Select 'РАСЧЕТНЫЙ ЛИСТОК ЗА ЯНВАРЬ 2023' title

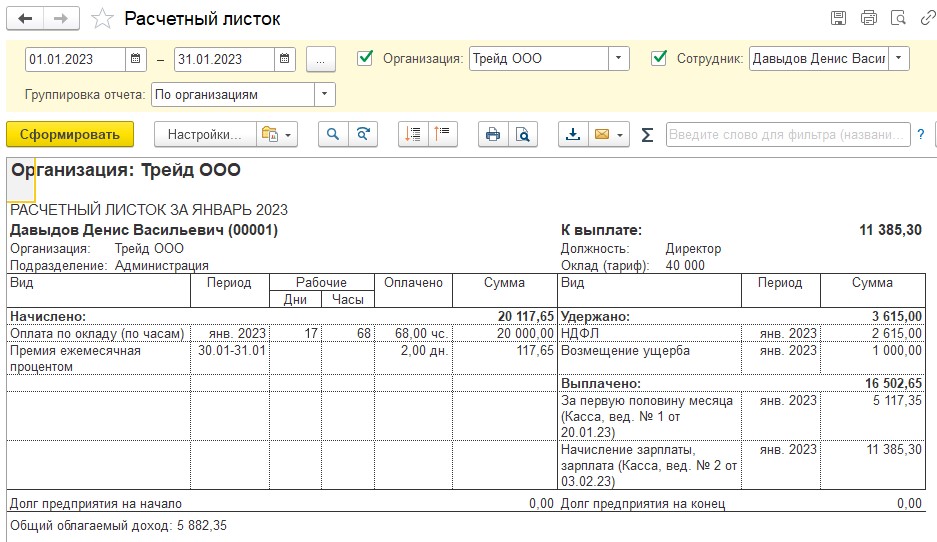coord(149,210)
